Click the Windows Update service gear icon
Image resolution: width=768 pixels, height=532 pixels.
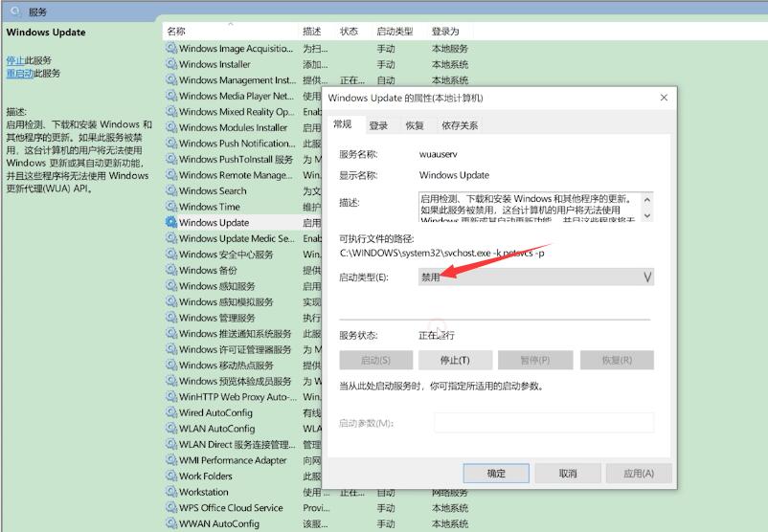coord(171,223)
